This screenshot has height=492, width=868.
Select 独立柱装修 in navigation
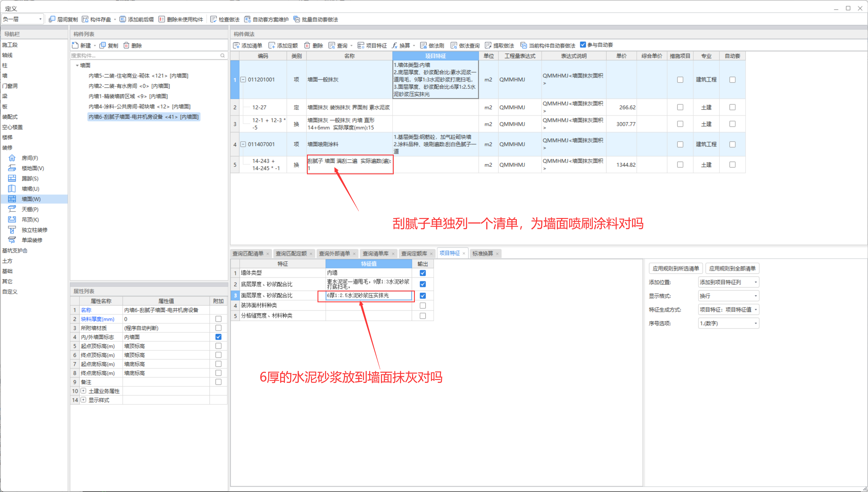pyautogui.click(x=35, y=230)
